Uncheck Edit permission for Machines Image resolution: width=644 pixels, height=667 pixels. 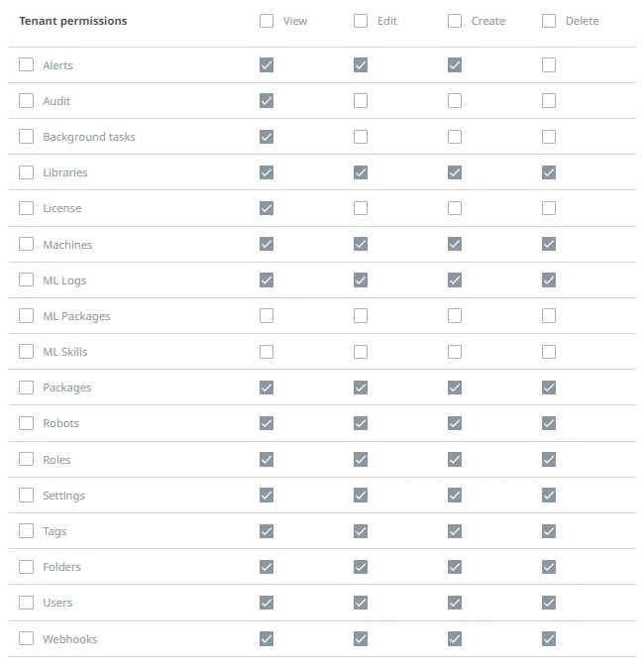[361, 244]
